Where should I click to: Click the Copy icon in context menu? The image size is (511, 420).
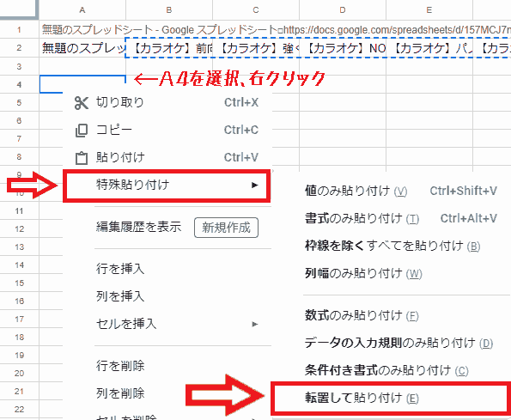pyautogui.click(x=81, y=131)
